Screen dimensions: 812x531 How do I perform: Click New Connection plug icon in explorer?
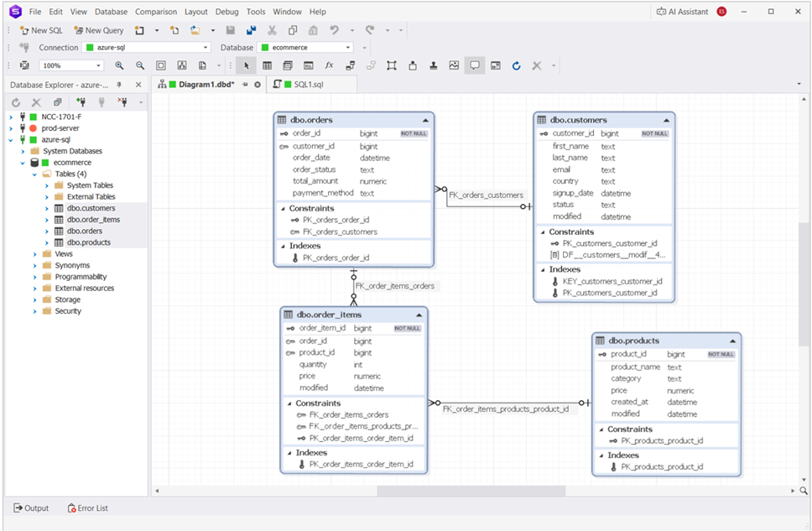[x=81, y=102]
